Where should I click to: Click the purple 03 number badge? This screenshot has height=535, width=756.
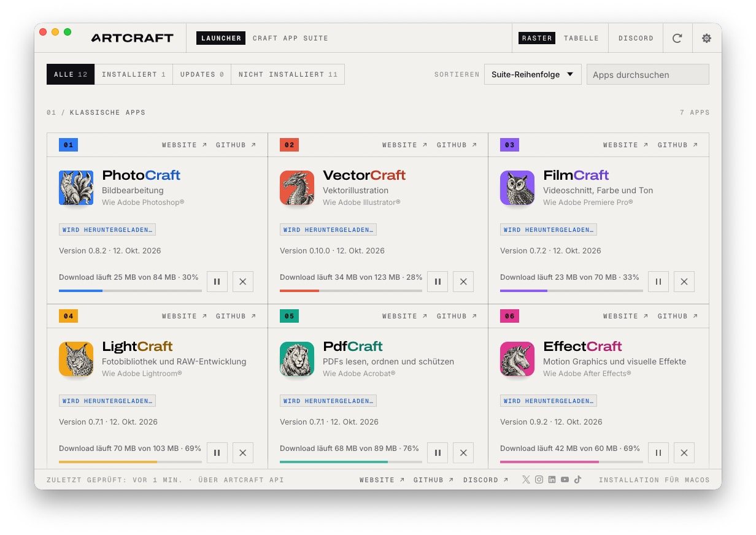pyautogui.click(x=509, y=145)
